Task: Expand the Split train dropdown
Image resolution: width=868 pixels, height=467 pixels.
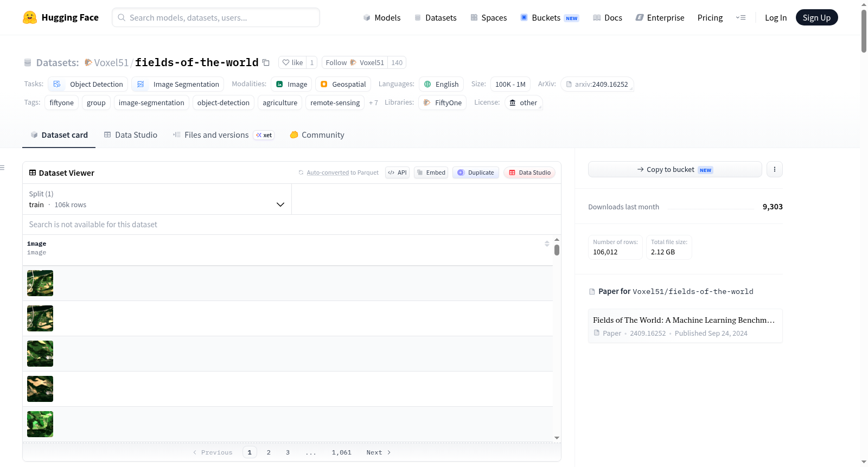Action: point(157,199)
